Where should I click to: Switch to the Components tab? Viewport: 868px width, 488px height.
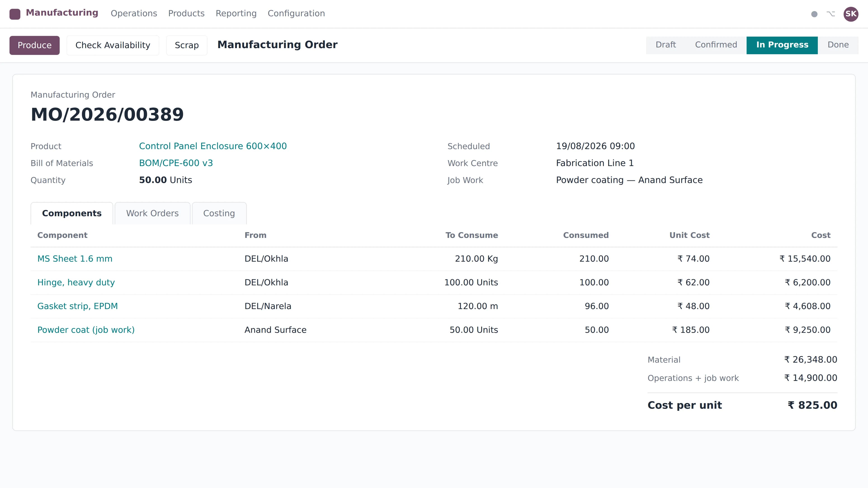click(x=72, y=213)
